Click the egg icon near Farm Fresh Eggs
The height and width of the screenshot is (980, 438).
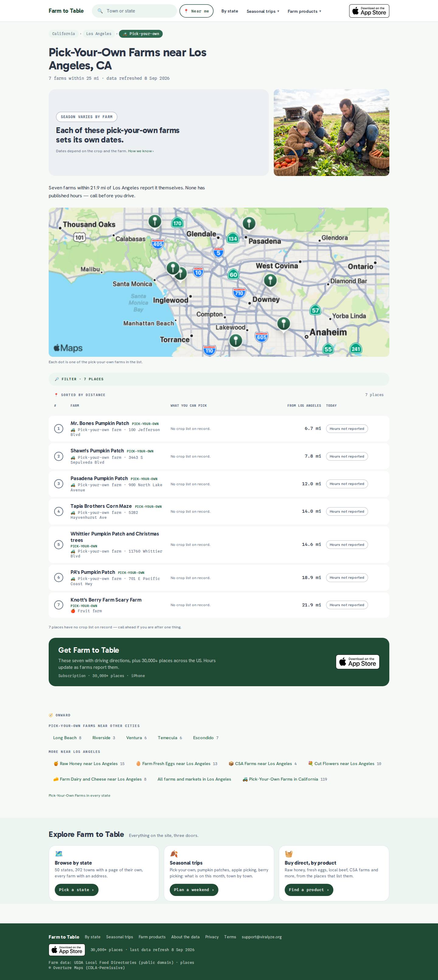(138, 764)
